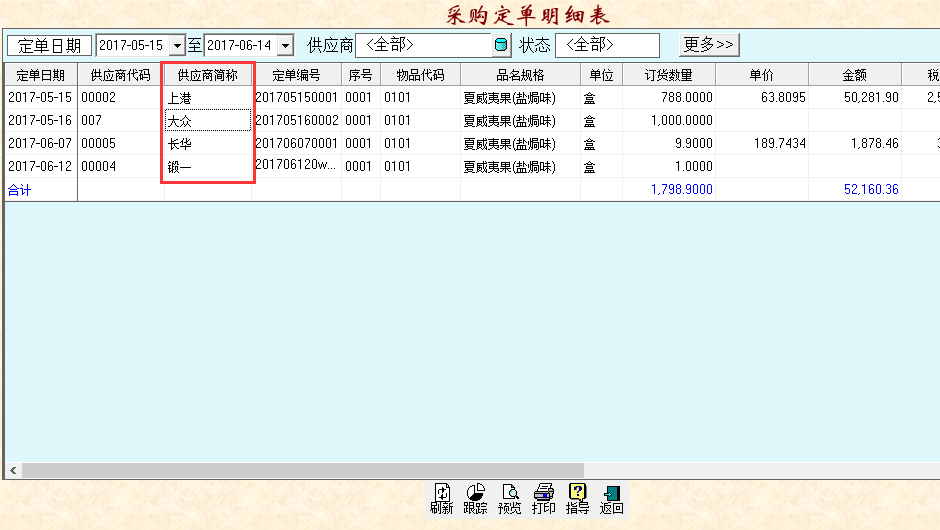Open the 指导 help guide icon
Screen dimensions: 940x530
point(577,499)
